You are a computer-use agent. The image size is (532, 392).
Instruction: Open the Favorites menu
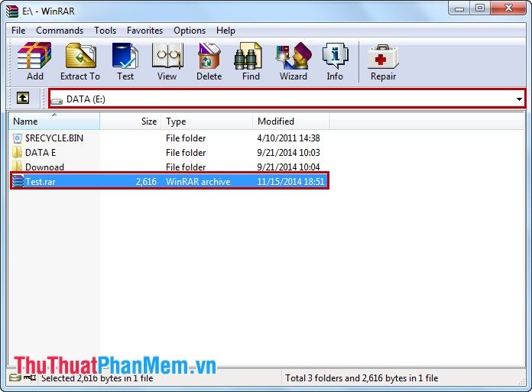click(x=145, y=31)
